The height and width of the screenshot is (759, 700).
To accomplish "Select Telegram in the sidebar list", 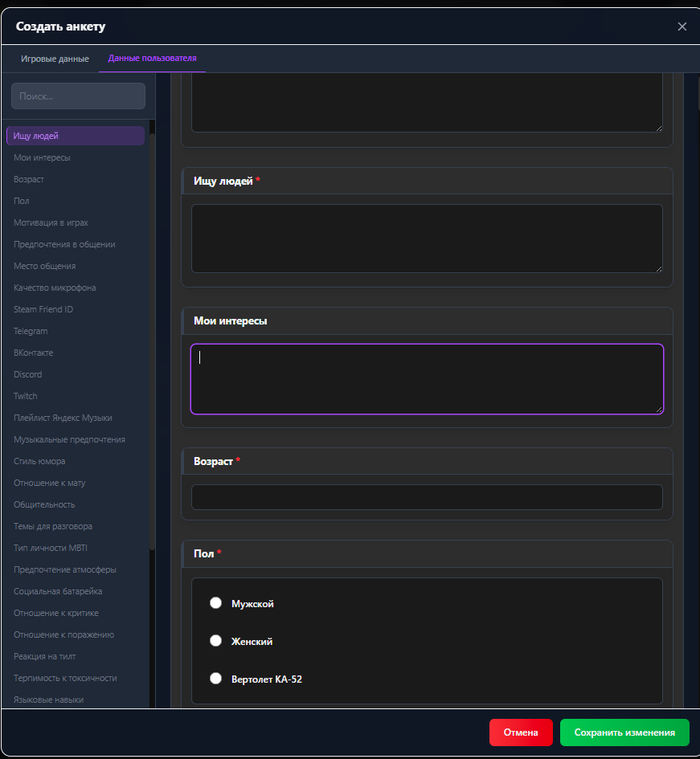I will pyautogui.click(x=31, y=331).
